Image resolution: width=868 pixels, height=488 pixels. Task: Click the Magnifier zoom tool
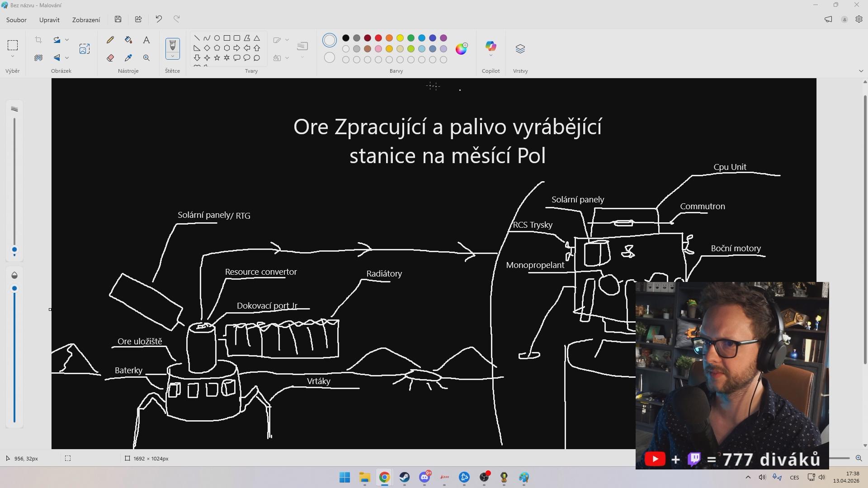point(146,58)
